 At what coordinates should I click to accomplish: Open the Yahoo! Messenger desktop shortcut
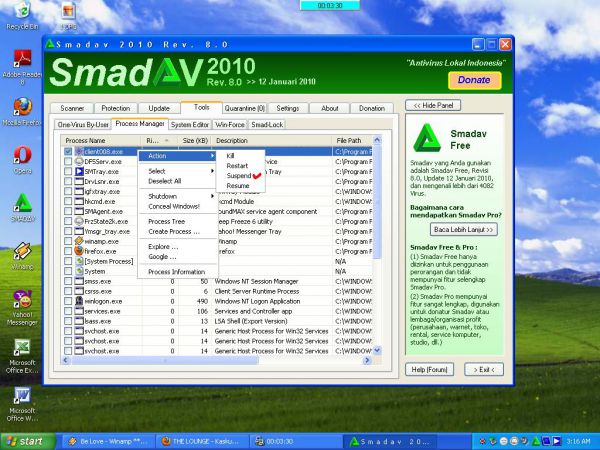click(x=22, y=308)
